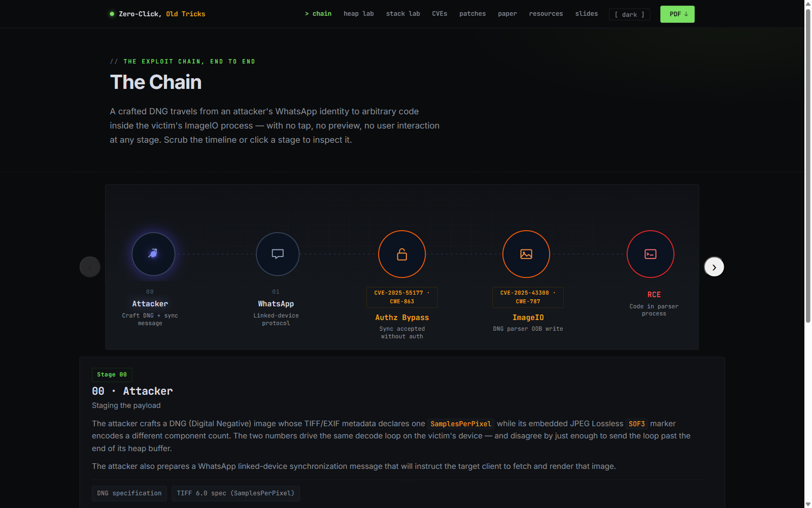
Task: Click the Zero-Click, Old Tricks site title
Action: (162, 14)
